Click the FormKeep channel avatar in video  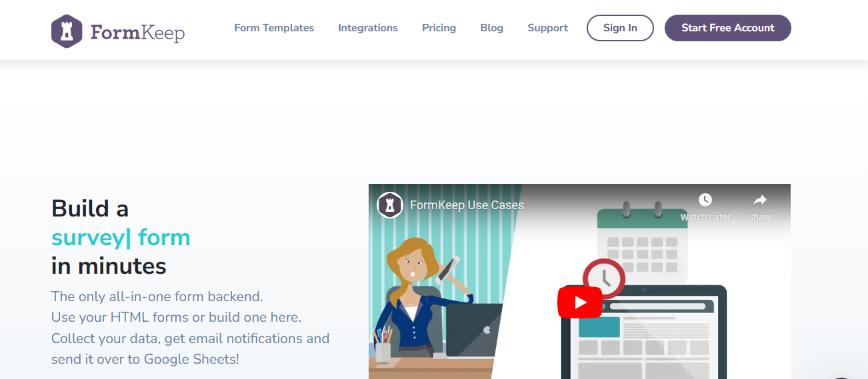click(x=390, y=205)
